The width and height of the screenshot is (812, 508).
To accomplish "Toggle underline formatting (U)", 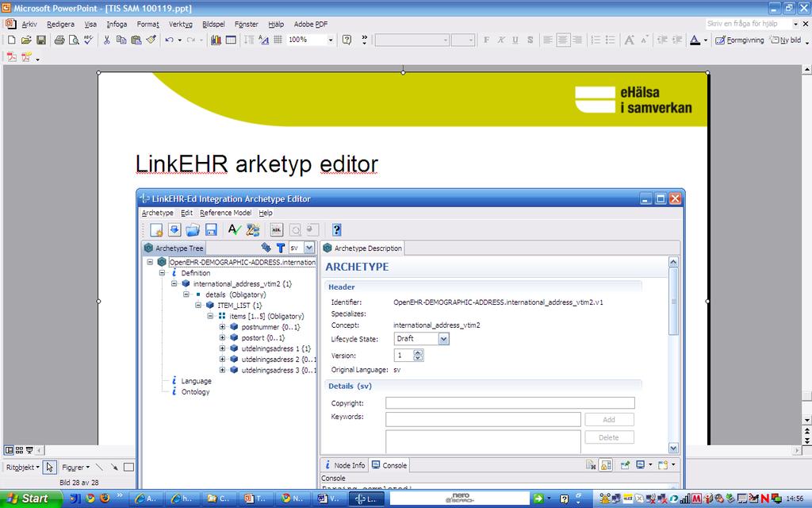I will (x=515, y=40).
